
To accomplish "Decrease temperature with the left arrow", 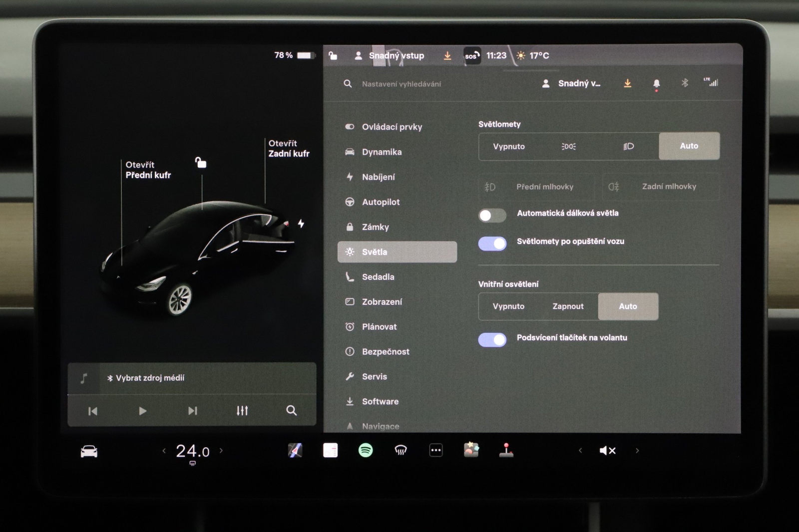I will pyautogui.click(x=164, y=451).
